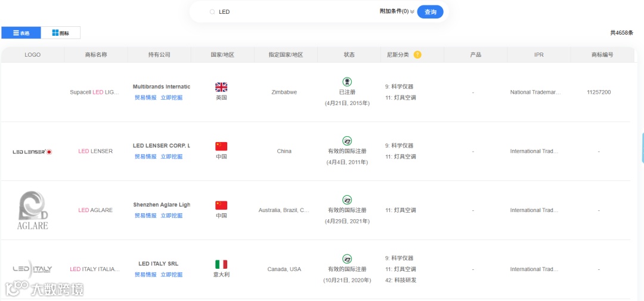644x301 pixels.
Task: Click company name LED ITALY SRL
Action: (159, 263)
